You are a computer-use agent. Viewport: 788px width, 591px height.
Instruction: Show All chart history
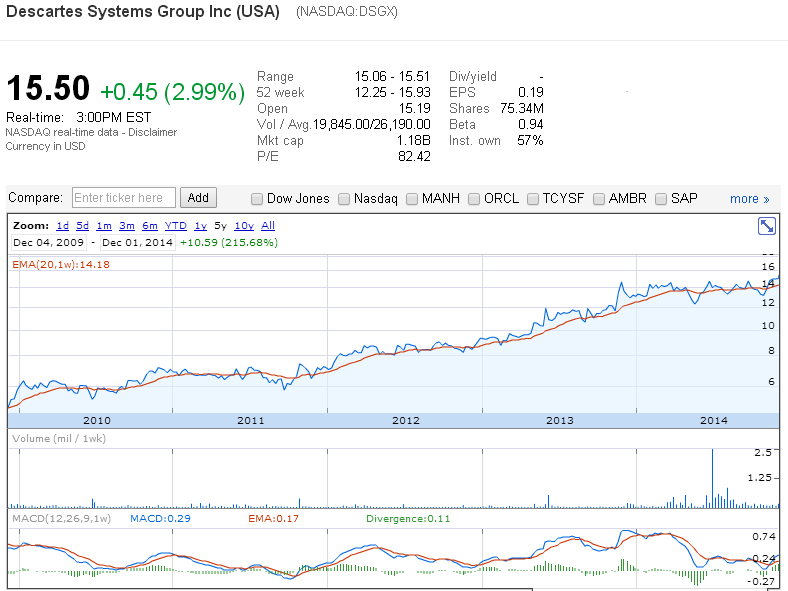(268, 226)
